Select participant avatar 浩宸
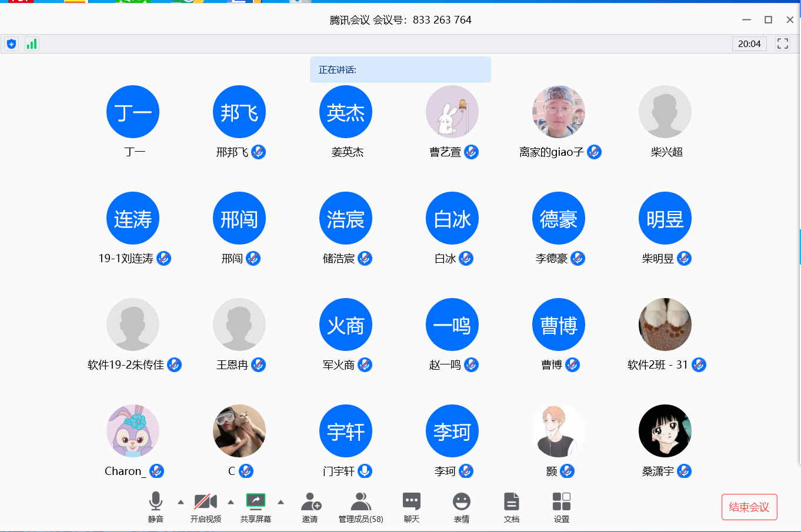 click(x=346, y=218)
